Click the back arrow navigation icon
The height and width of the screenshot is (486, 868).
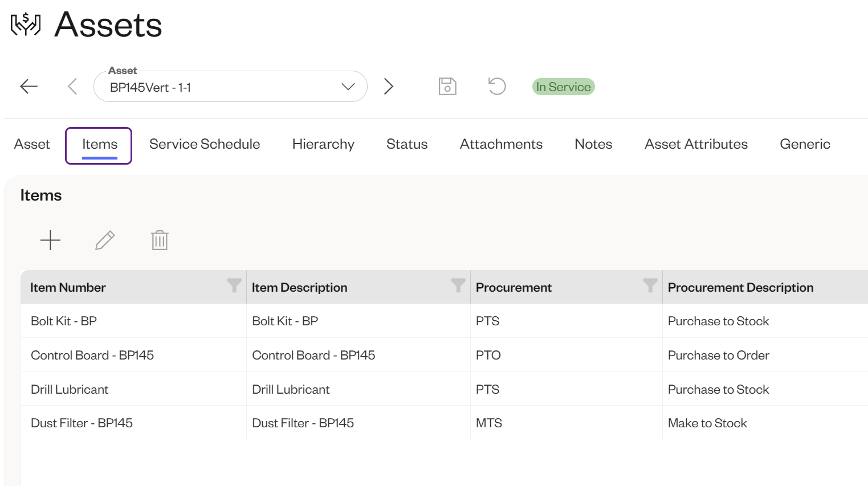(x=28, y=86)
